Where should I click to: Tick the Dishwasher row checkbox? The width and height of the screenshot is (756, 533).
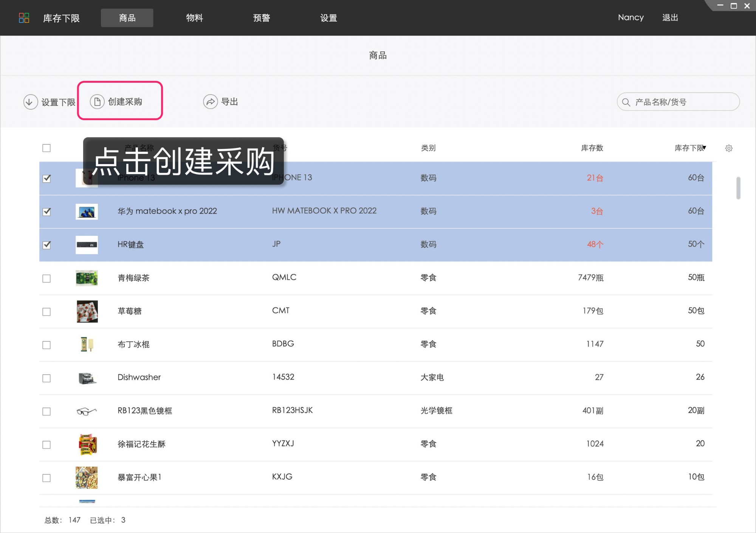(46, 378)
